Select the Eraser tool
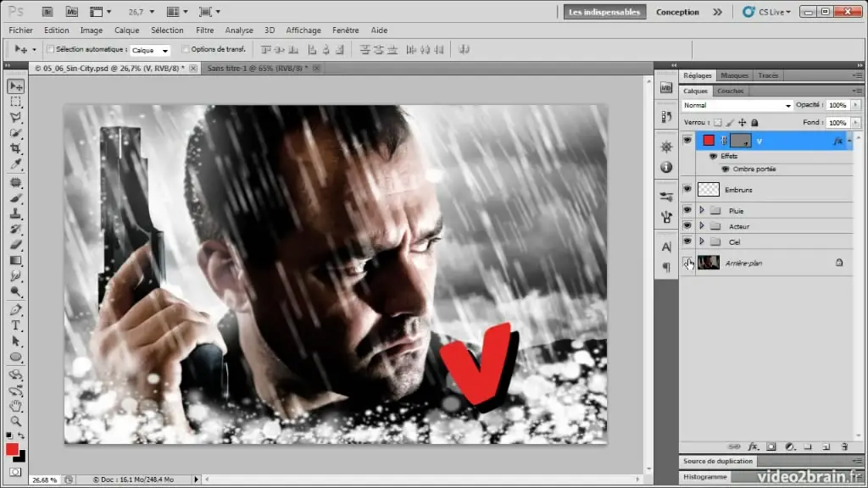The image size is (868, 488). point(15,245)
